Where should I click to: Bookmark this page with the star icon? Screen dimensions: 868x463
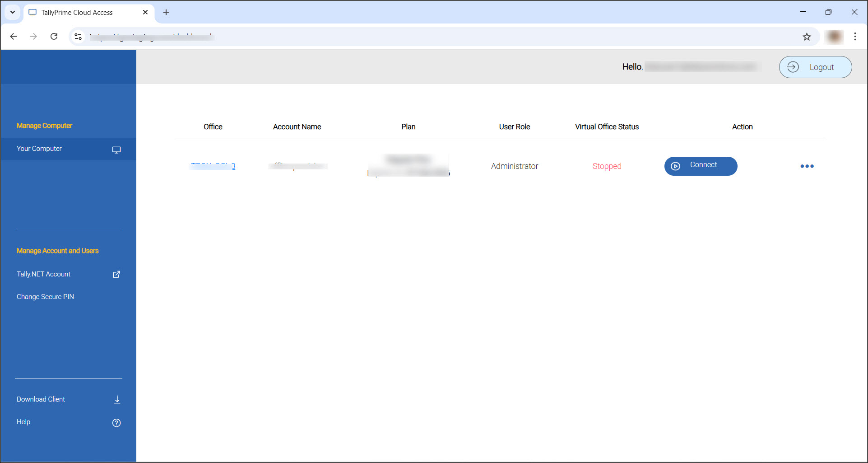807,37
